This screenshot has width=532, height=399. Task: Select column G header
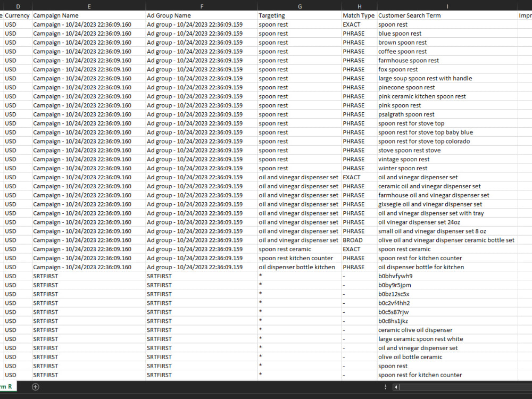[300, 6]
